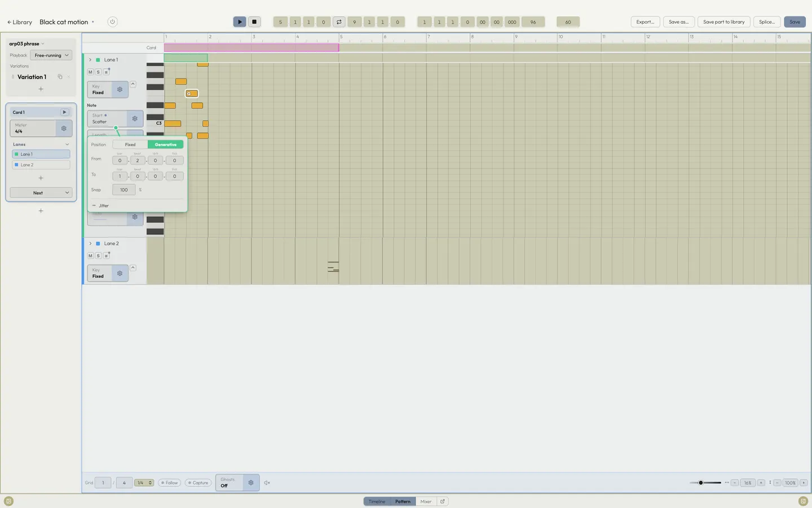Click the Export... button

pos(645,22)
